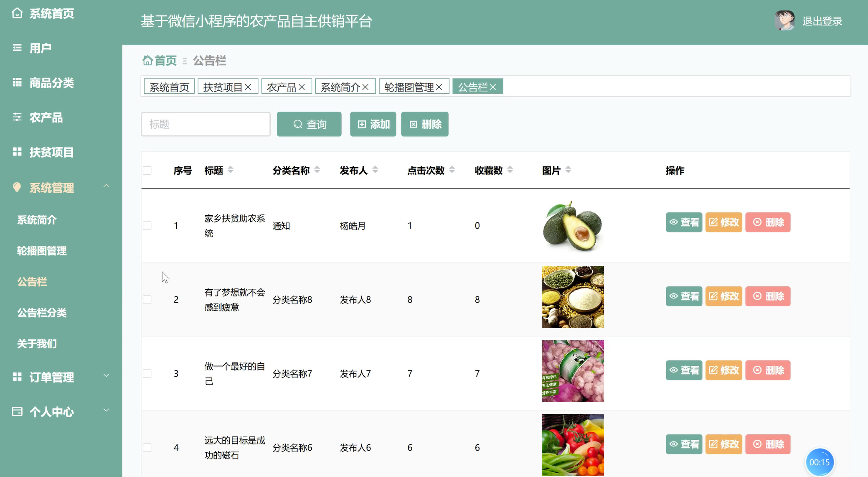Select checkbox for row 3
The width and height of the screenshot is (868, 477).
click(x=147, y=374)
